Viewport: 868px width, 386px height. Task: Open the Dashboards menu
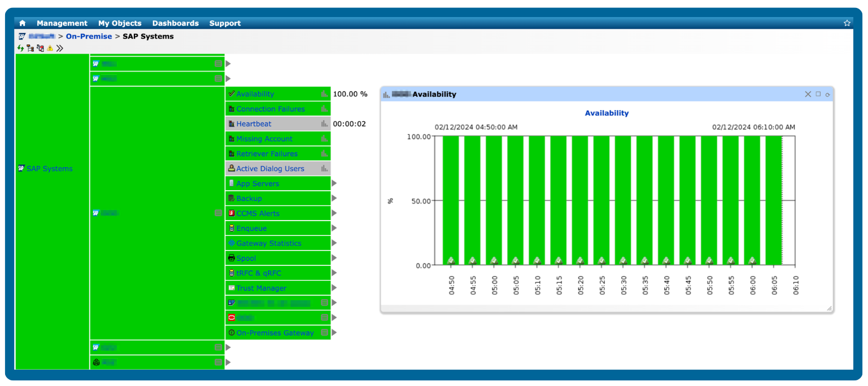(x=176, y=23)
